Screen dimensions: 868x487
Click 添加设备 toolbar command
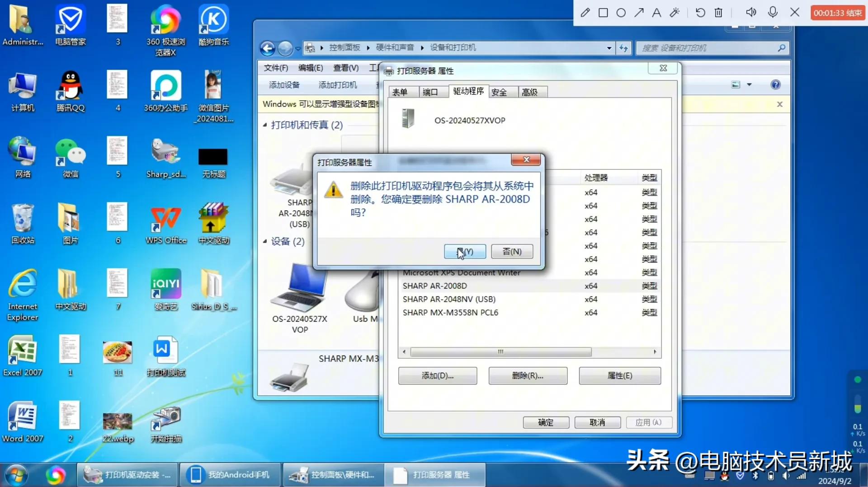pos(284,85)
